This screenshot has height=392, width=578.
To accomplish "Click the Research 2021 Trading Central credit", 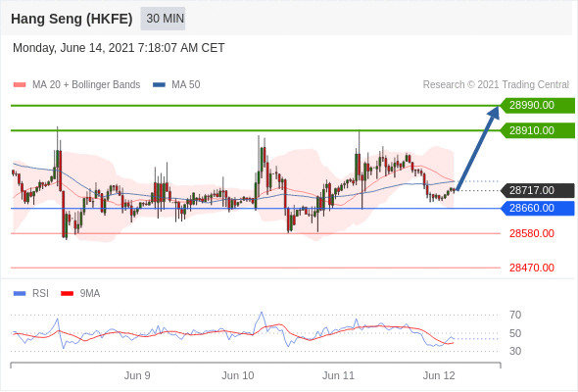I will tap(496, 85).
